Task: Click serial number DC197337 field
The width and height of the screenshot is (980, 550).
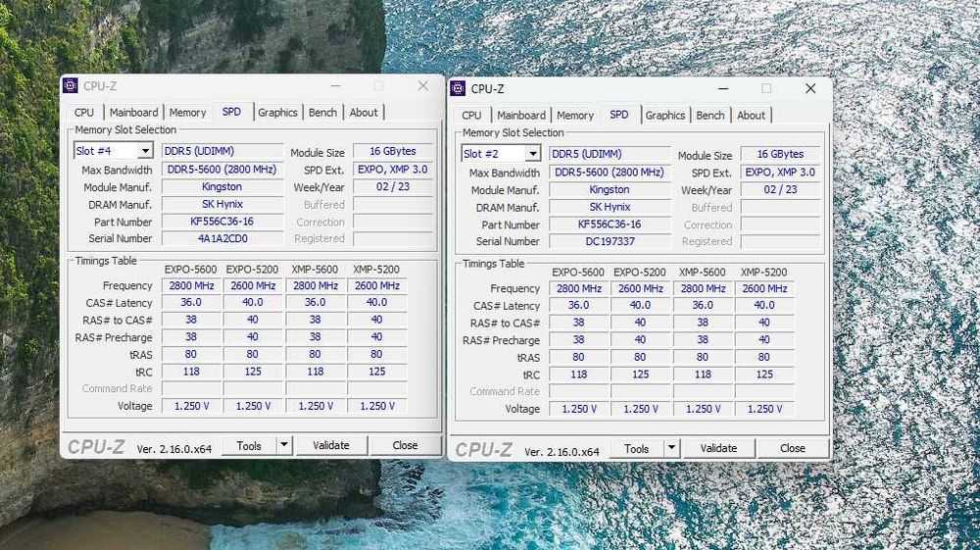Action: click(x=610, y=241)
